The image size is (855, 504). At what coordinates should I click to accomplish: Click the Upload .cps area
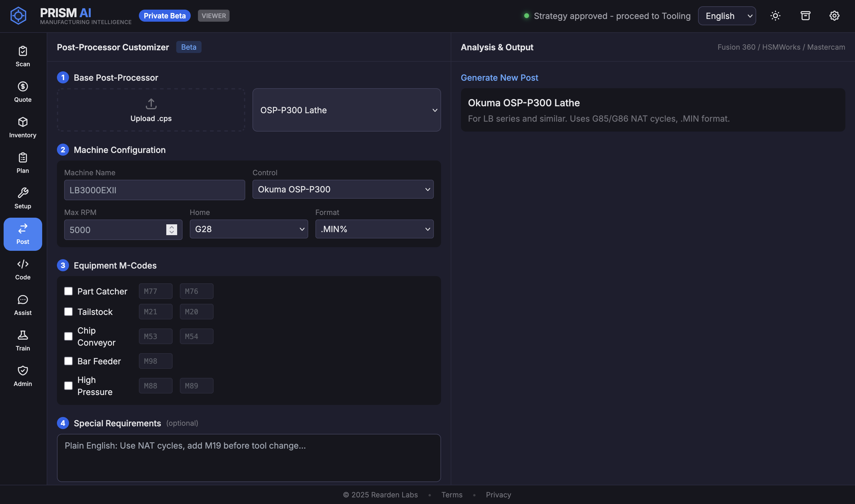151,110
